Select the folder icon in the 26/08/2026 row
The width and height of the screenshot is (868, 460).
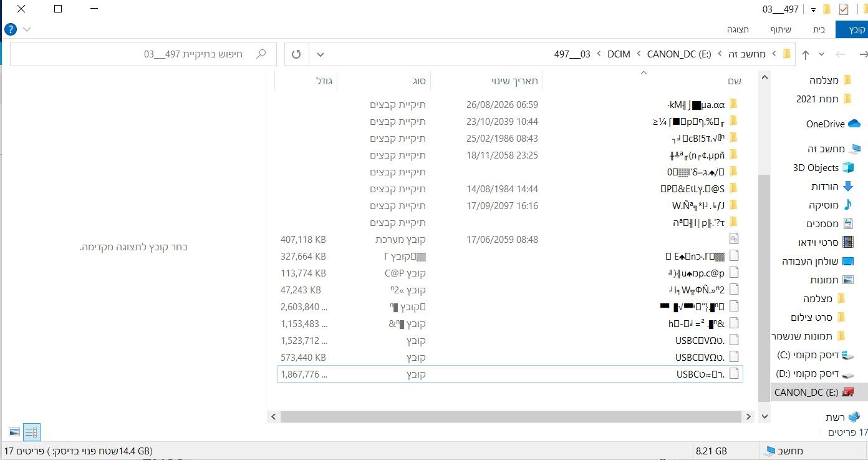click(734, 104)
